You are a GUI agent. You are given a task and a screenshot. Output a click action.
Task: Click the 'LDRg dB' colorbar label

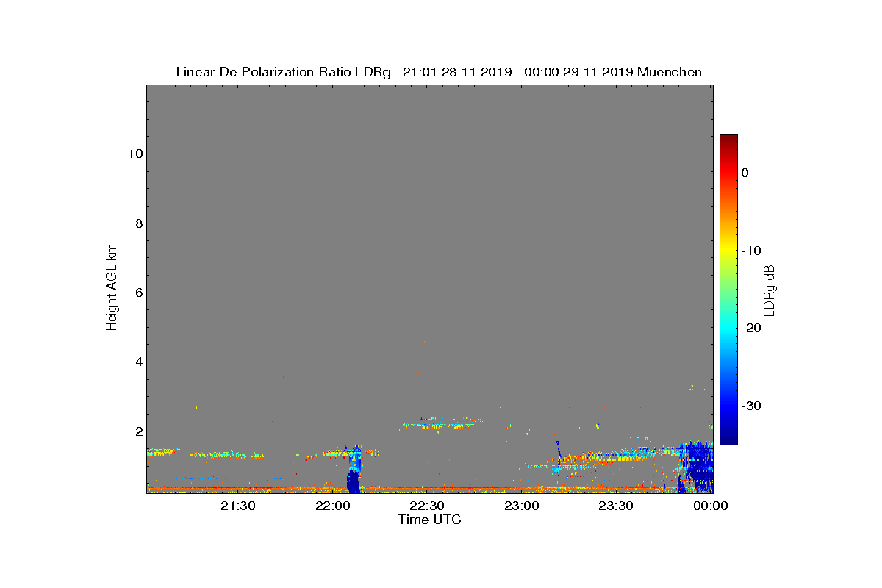[770, 290]
